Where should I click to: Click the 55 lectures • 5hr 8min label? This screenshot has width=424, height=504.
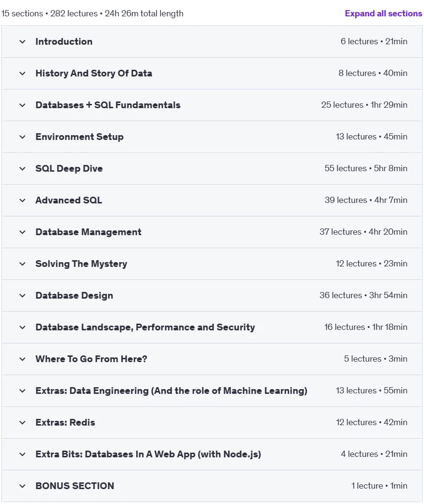(366, 168)
